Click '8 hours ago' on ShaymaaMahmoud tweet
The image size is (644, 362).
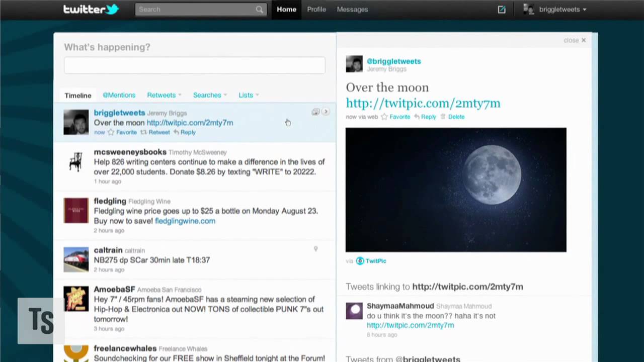point(382,335)
